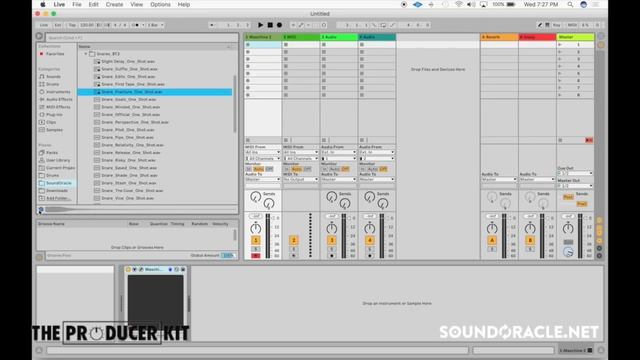Open Drums category in browser sidebar
Image resolution: width=640 pixels, height=360 pixels.
tap(52, 84)
